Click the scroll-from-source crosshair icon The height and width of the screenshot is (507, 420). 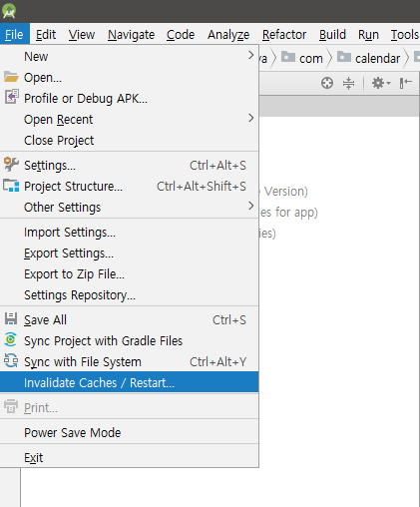click(x=327, y=83)
